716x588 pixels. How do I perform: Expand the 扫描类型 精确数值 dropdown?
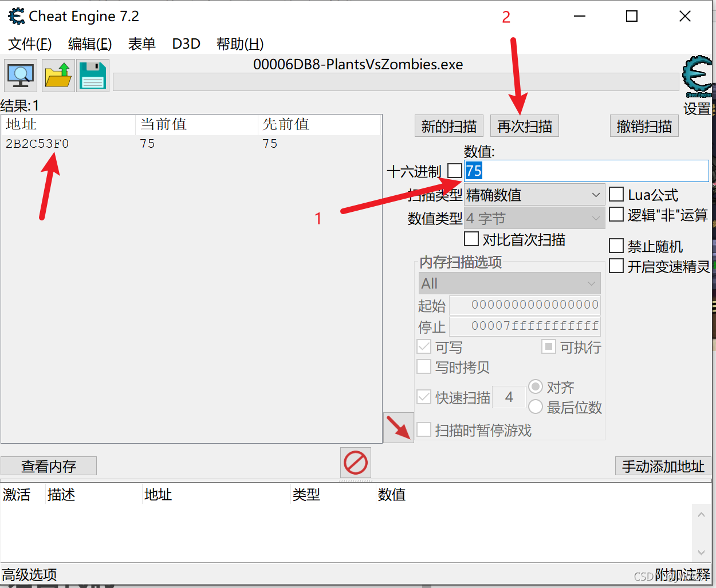[x=534, y=195]
